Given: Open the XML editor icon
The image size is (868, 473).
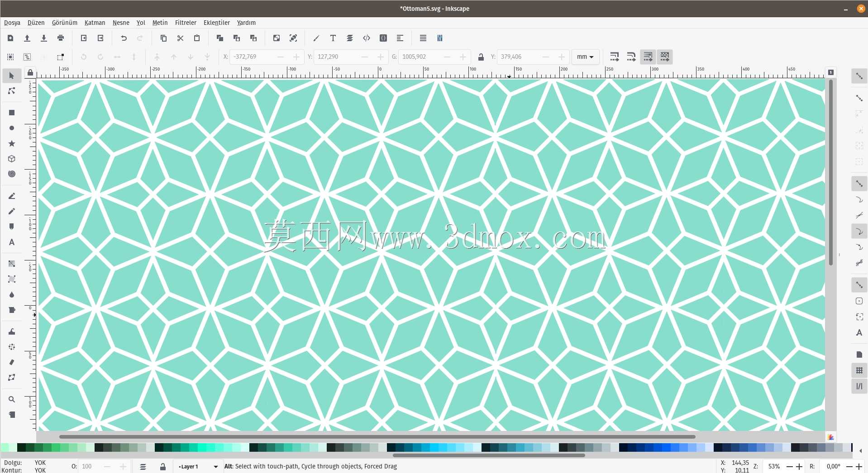Looking at the screenshot, I should [367, 38].
